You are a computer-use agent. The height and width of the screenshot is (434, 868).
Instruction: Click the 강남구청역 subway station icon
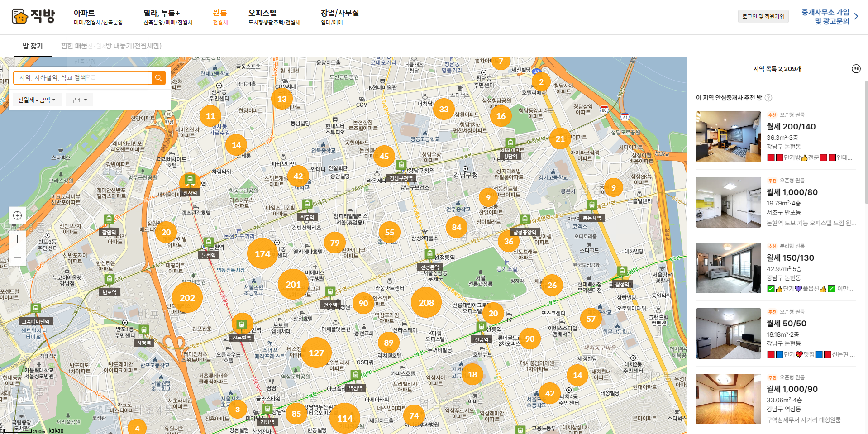coord(401,165)
